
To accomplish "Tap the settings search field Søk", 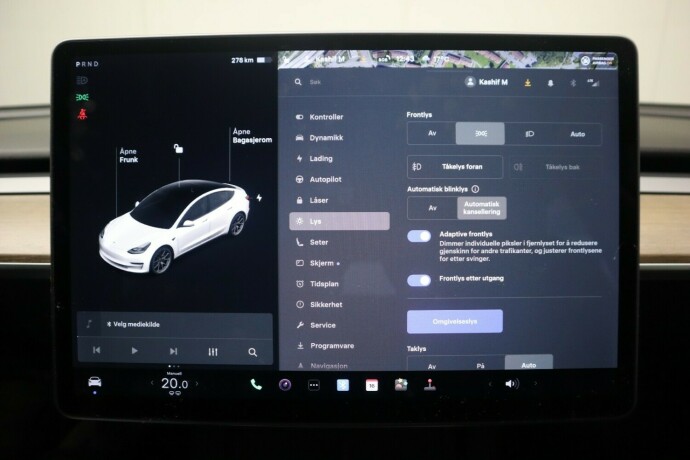I will (315, 82).
